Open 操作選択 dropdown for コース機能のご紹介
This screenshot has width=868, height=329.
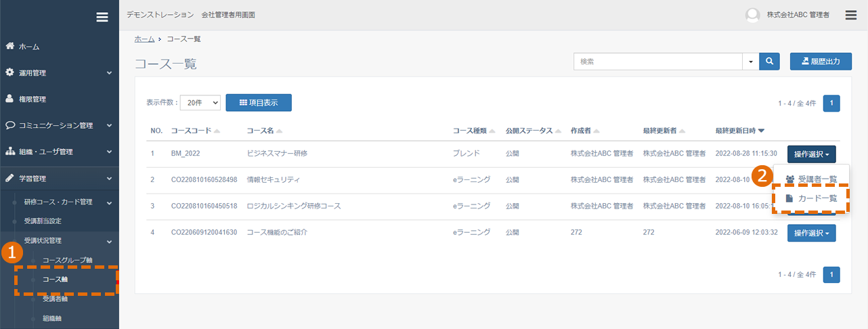coord(811,233)
